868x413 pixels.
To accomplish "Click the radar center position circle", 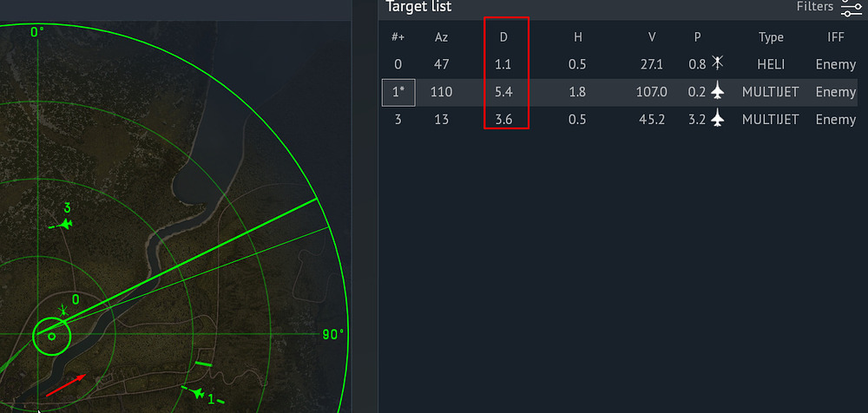I will pyautogui.click(x=51, y=336).
